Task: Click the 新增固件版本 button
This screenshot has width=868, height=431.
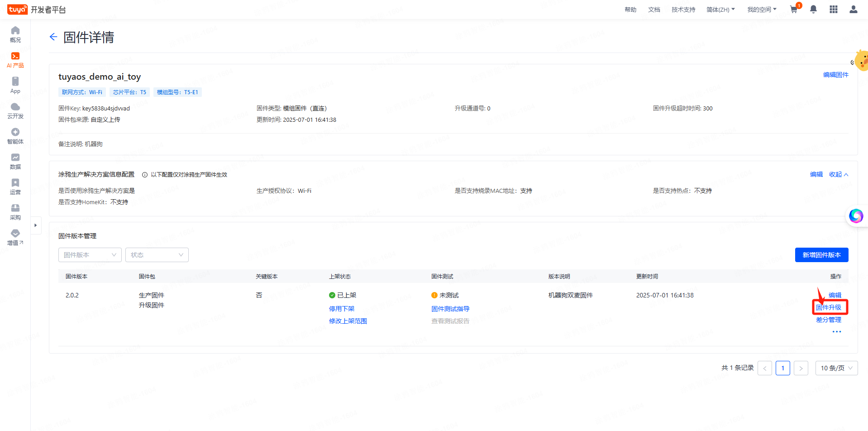Action: (x=822, y=255)
